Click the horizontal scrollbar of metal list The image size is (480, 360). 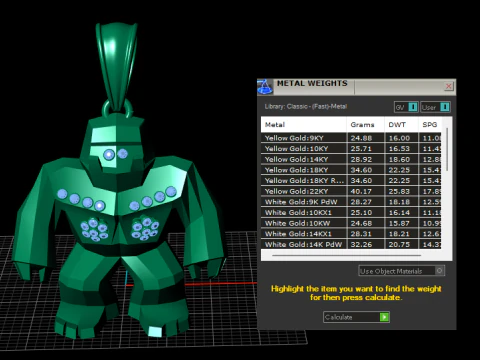[346, 256]
